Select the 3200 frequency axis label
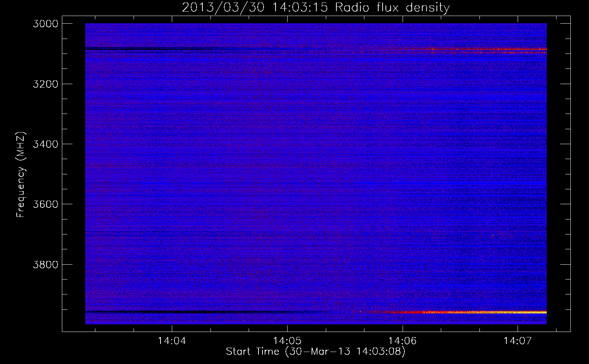 click(46, 84)
